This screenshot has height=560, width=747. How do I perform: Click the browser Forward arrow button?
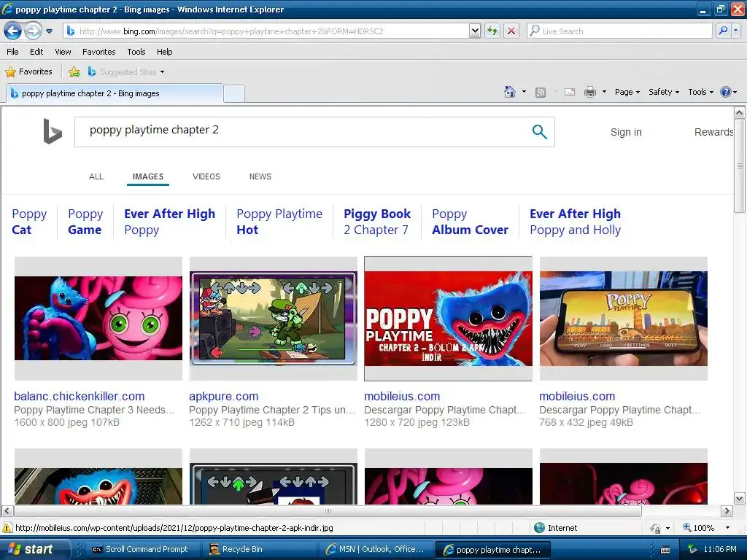click(x=33, y=31)
